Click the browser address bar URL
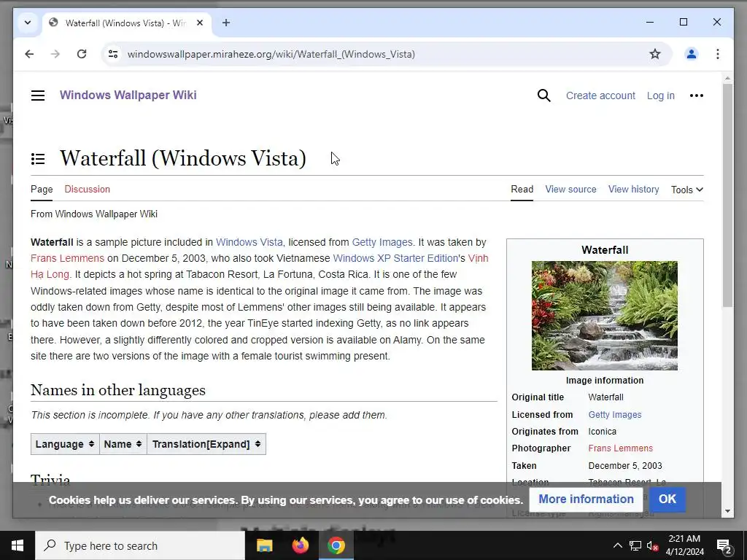Image resolution: width=747 pixels, height=560 pixels. pyautogui.click(x=271, y=54)
